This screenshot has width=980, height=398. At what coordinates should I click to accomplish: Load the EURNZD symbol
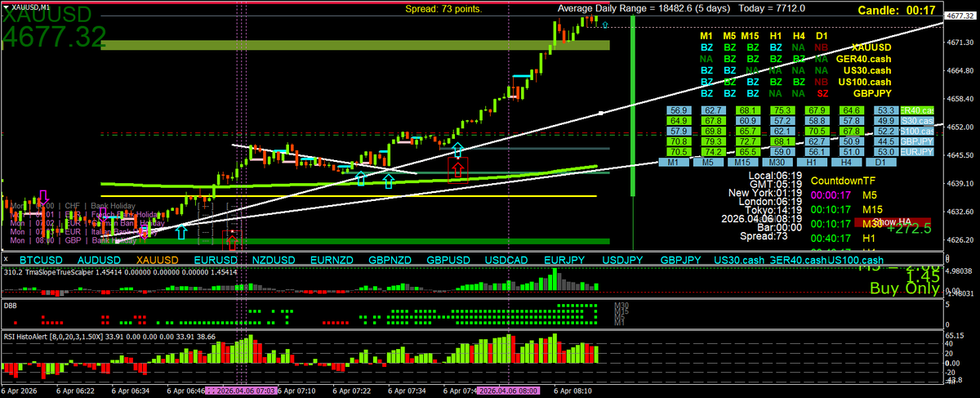pos(332,259)
